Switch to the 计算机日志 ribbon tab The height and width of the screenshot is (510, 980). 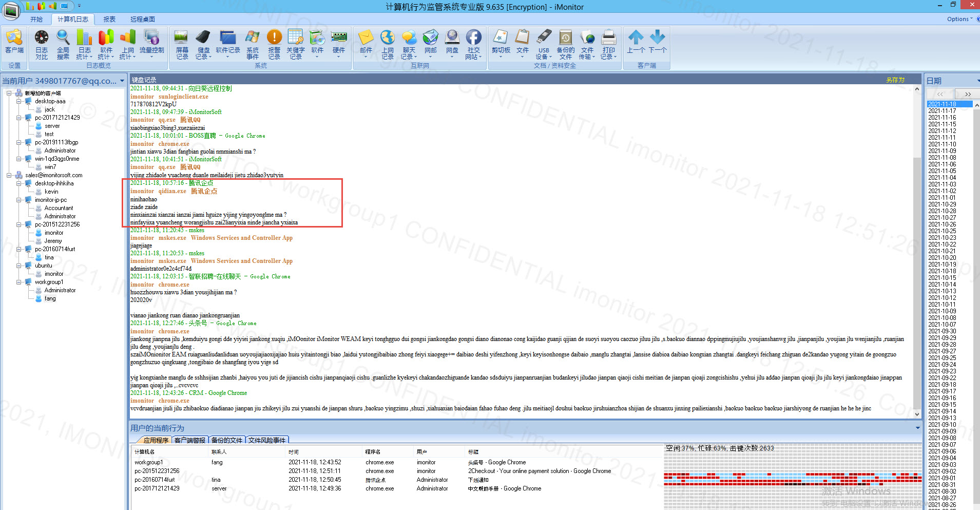(73, 19)
